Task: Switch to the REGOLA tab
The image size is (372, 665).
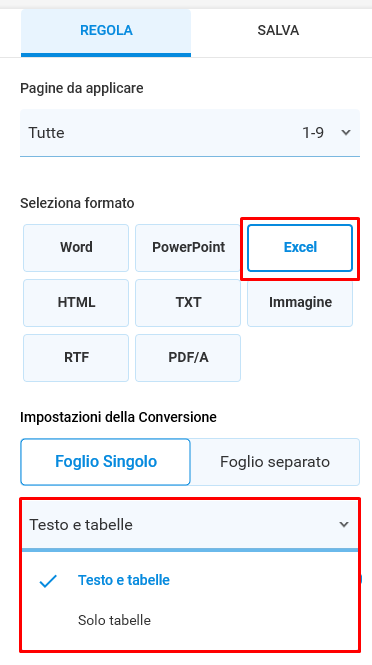Action: coord(106,32)
